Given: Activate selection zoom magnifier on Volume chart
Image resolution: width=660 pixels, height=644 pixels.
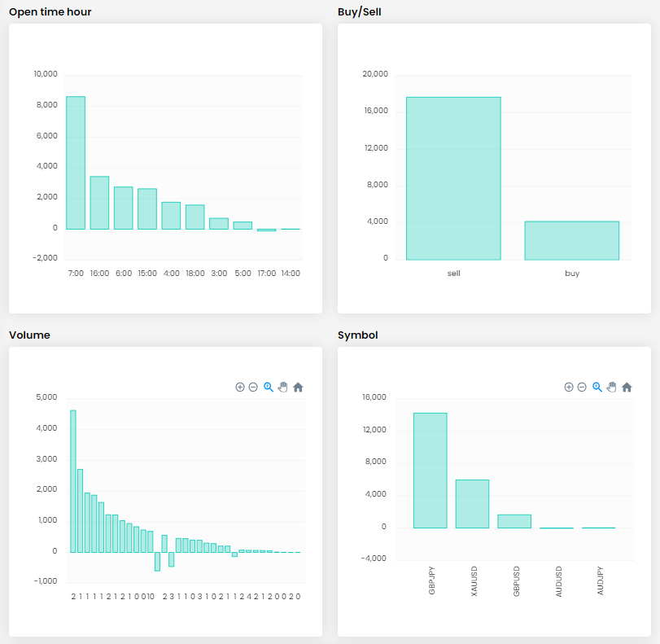Looking at the screenshot, I should 268,387.
